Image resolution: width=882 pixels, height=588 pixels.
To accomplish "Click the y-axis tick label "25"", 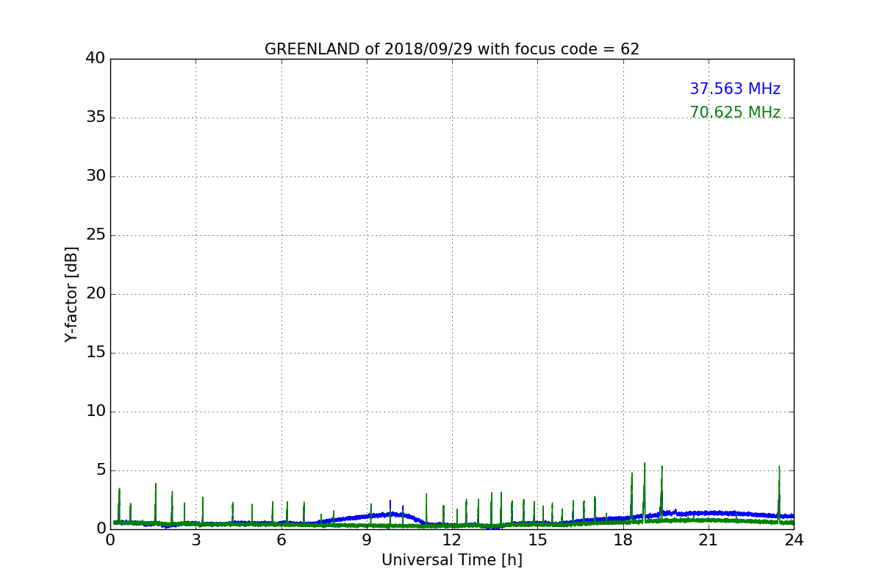I will click(96, 235).
